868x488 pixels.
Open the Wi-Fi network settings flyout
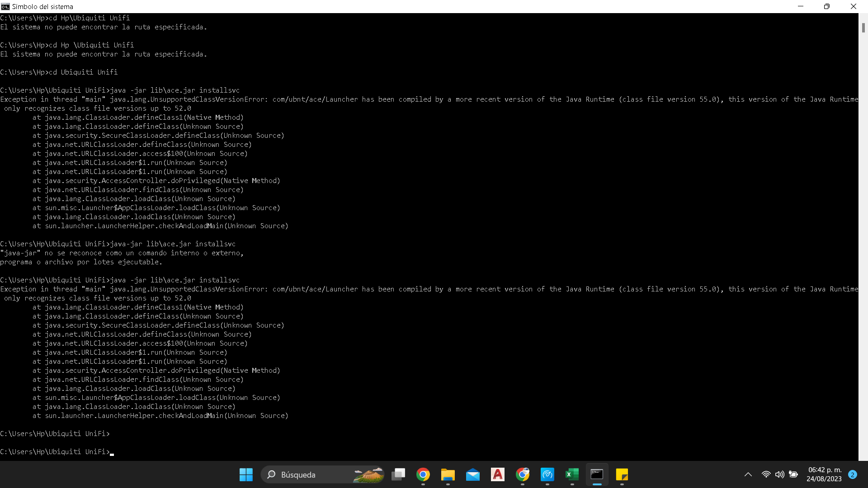click(x=766, y=474)
